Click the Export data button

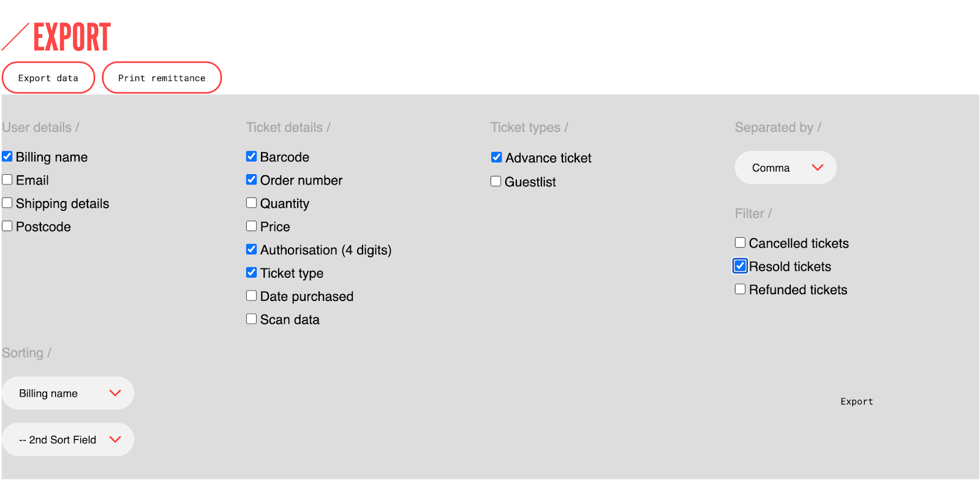[x=48, y=78]
